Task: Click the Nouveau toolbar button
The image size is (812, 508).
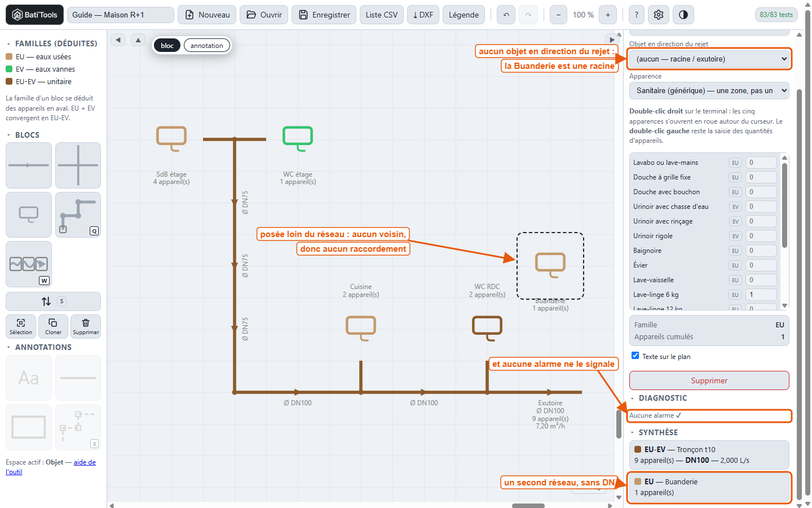Action: pos(208,15)
